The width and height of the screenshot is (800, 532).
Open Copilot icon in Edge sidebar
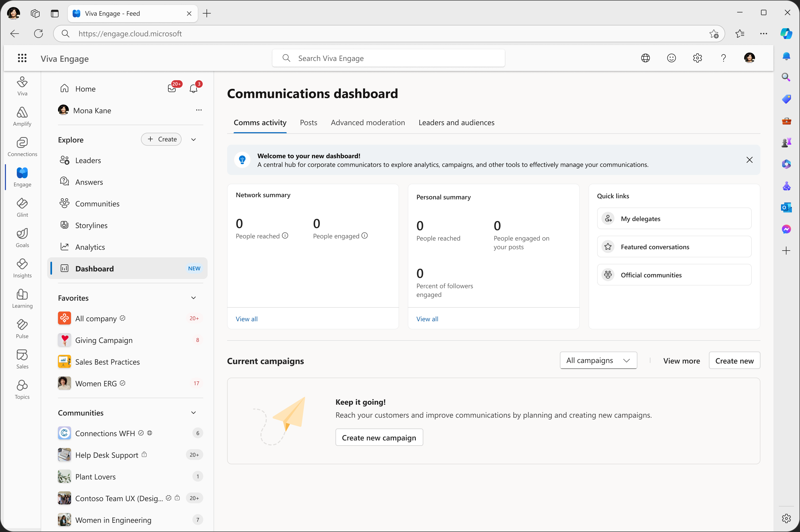786,33
